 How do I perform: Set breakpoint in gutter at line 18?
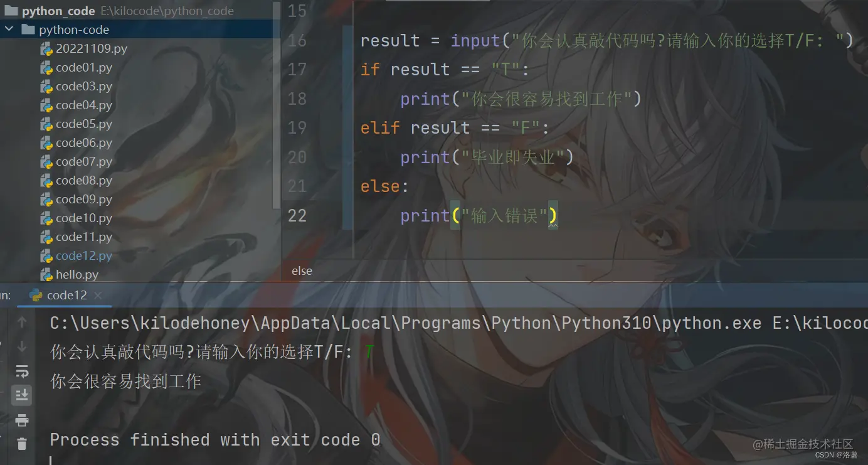[x=325, y=99]
